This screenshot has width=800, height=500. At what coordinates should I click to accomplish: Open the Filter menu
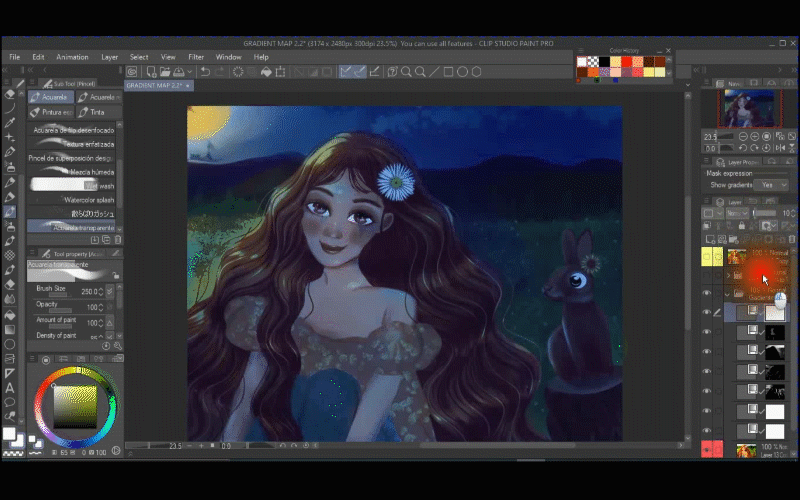(x=196, y=57)
